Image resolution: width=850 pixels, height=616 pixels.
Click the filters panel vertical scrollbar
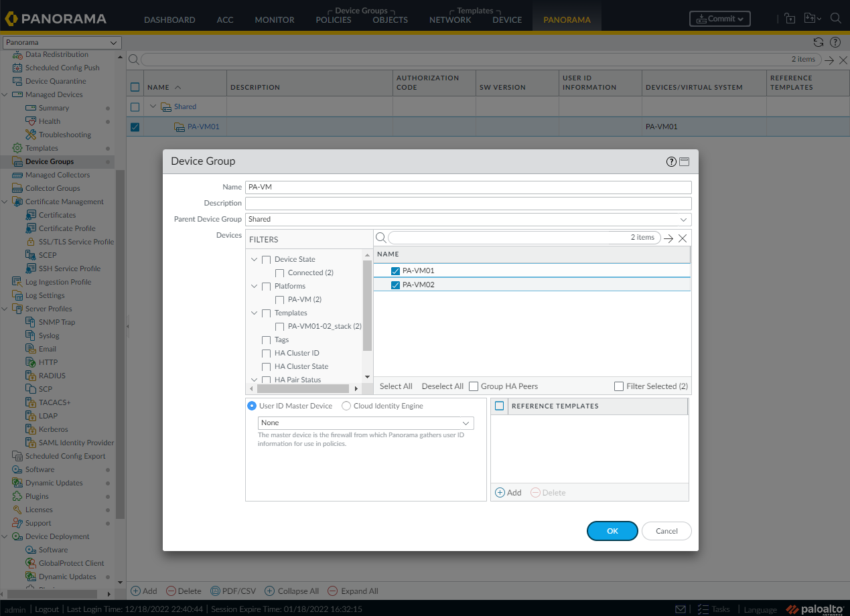pos(367,305)
